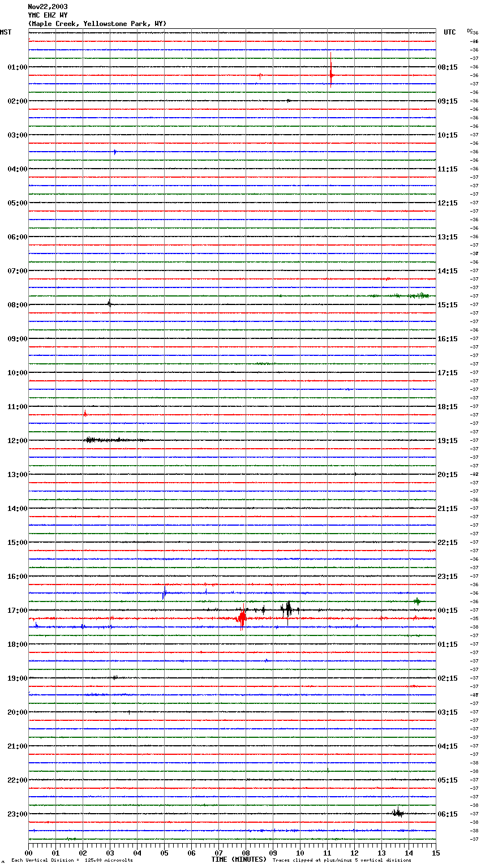This screenshot has height=868, width=481.
Task: Click the 09:00 MST hour label
Action: tap(18, 339)
